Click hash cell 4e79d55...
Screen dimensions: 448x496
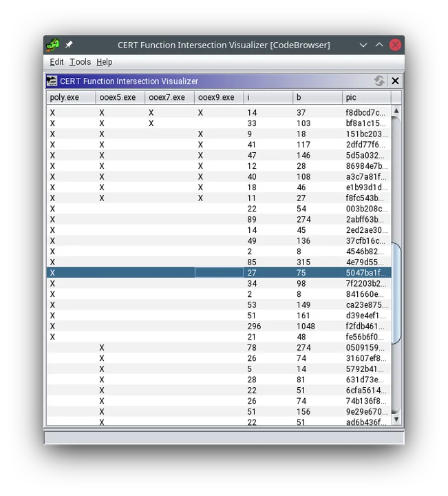(x=365, y=262)
